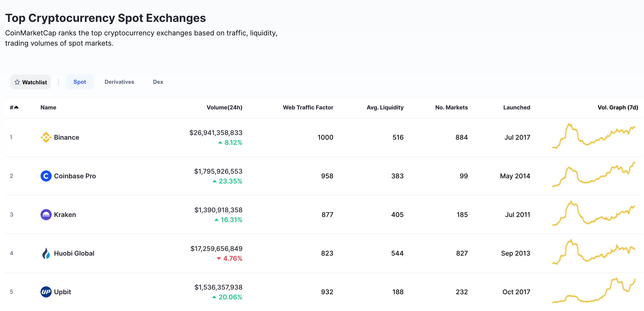Click the Huobi Global flame icon
Image resolution: width=644 pixels, height=311 pixels.
point(46,253)
